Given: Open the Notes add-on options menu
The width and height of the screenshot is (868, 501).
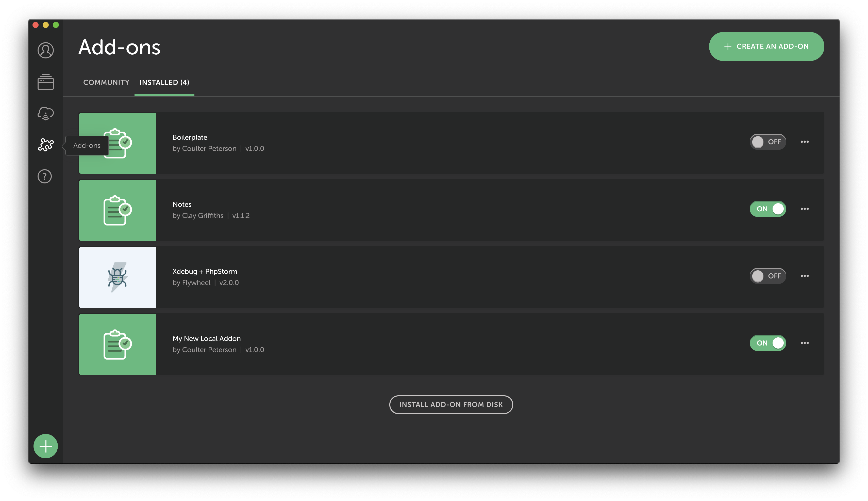Looking at the screenshot, I should [x=805, y=209].
